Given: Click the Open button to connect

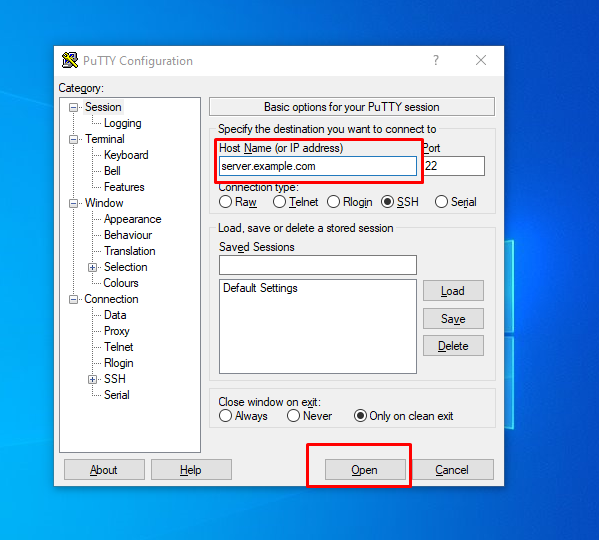Looking at the screenshot, I should [x=365, y=469].
